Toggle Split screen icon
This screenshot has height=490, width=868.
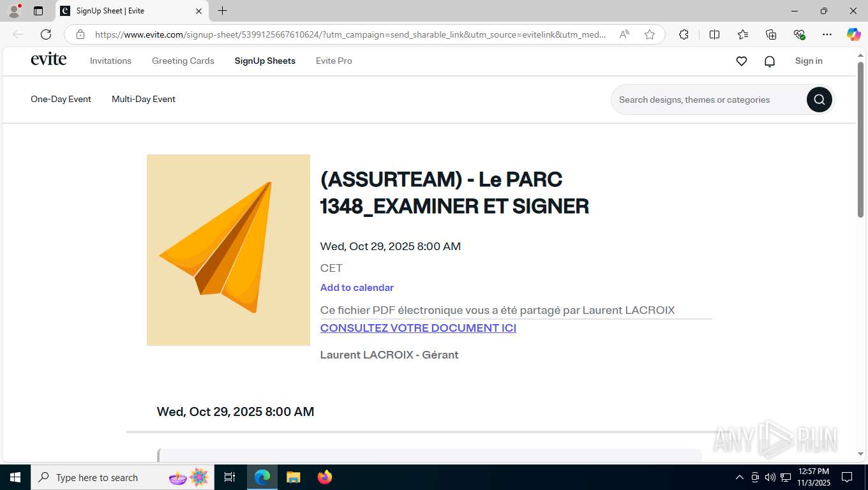[715, 34]
